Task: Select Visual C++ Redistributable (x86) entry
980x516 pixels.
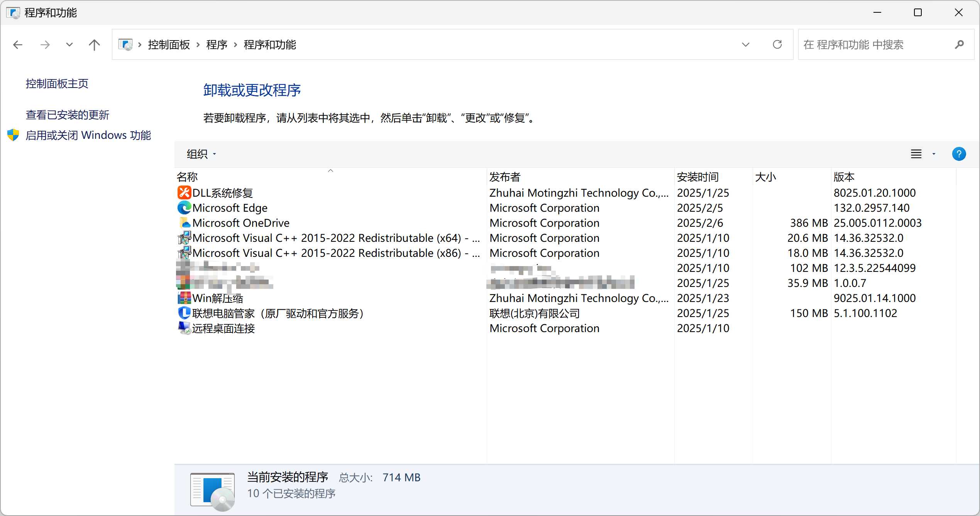Action: (x=565, y=253)
